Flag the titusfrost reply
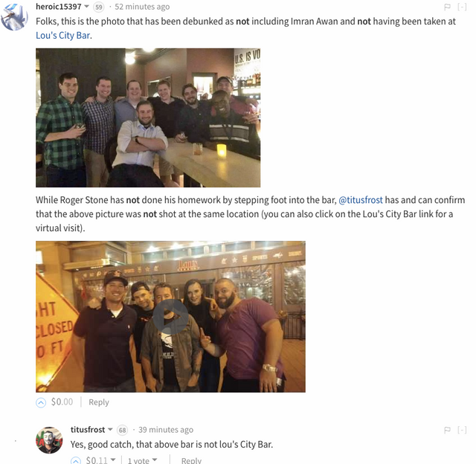This screenshot has width=476, height=464. tap(447, 430)
